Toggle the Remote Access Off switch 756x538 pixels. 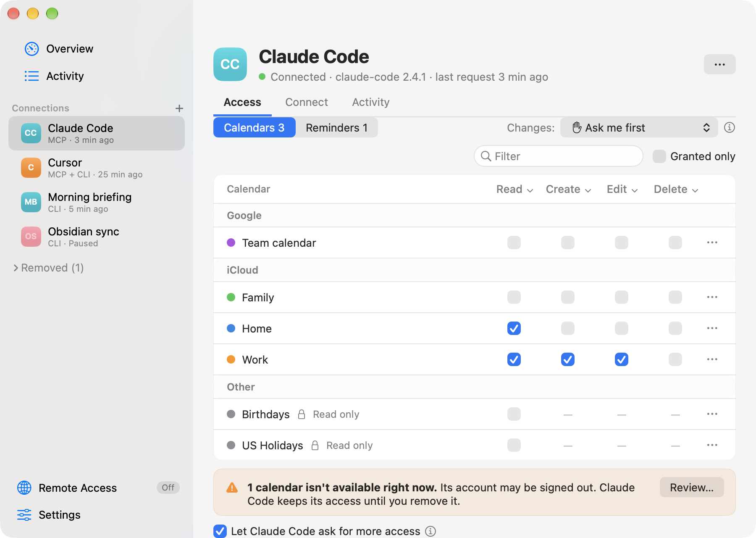click(168, 488)
